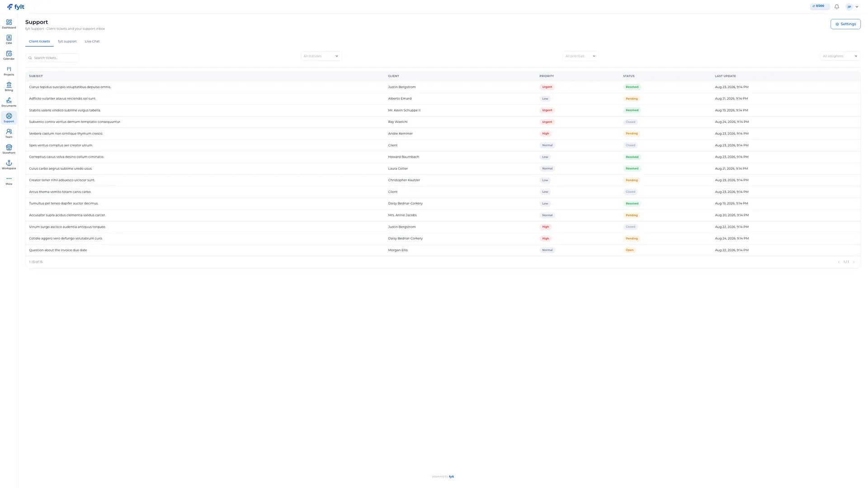Expand the All priorities filter

580,56
